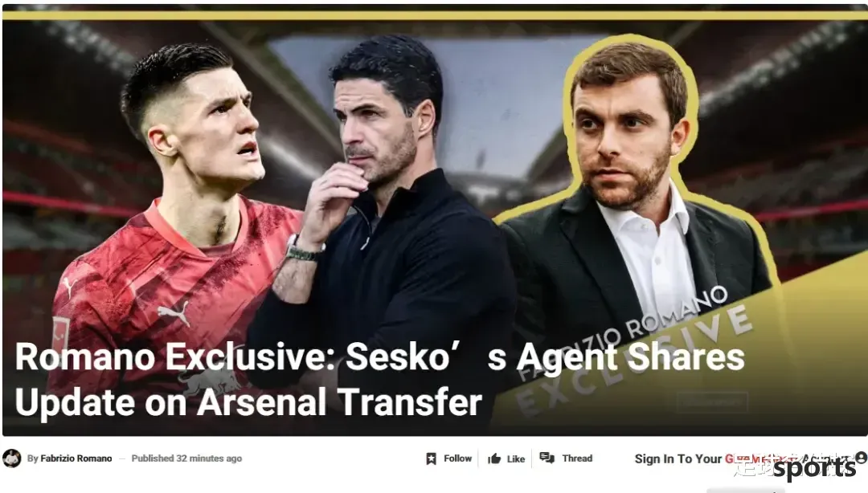Click the Follow bookmark star icon
This screenshot has height=493, width=868.
(x=432, y=458)
